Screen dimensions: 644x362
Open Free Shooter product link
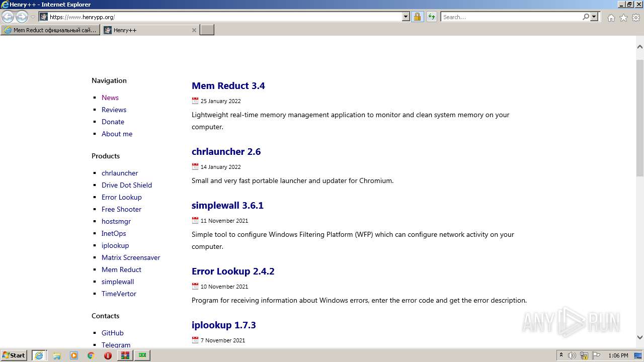coord(121,209)
